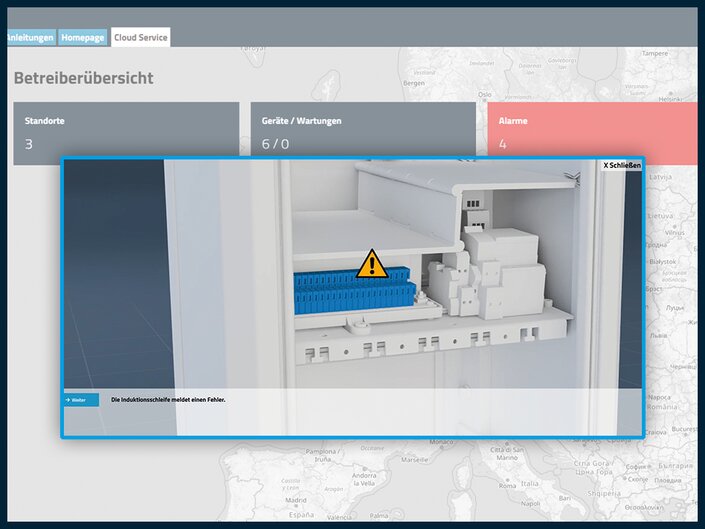This screenshot has height=529, width=705.
Task: Open the red Alarme card
Action: tap(592, 130)
